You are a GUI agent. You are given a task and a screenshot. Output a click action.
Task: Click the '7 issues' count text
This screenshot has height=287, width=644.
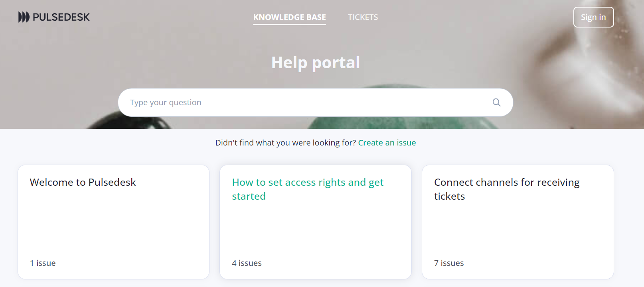click(449, 263)
